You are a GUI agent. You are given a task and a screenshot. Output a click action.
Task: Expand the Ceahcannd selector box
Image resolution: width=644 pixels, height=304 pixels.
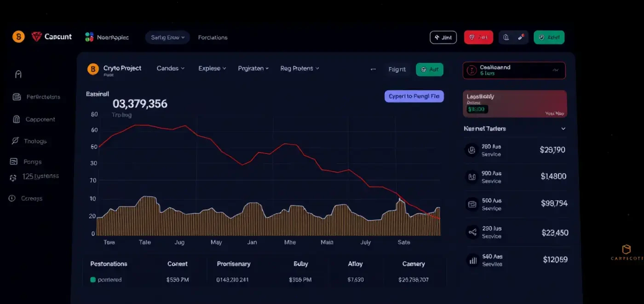(514, 70)
